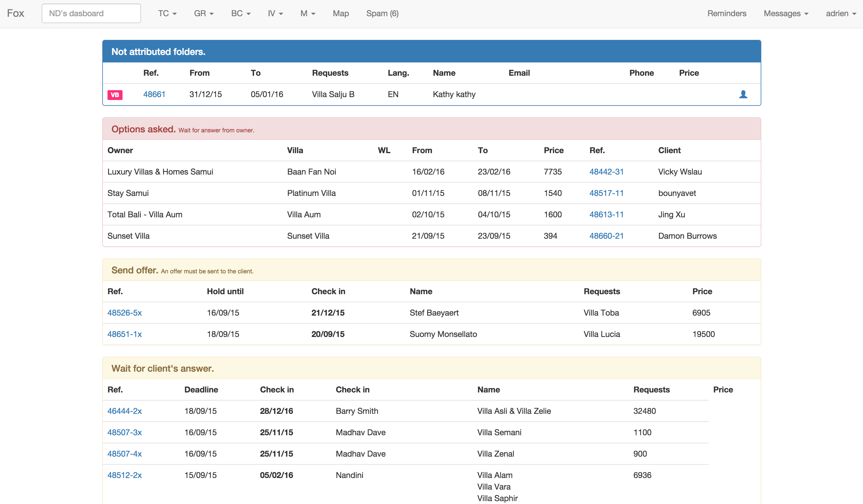Open offer reference 48526-5x

click(x=124, y=313)
